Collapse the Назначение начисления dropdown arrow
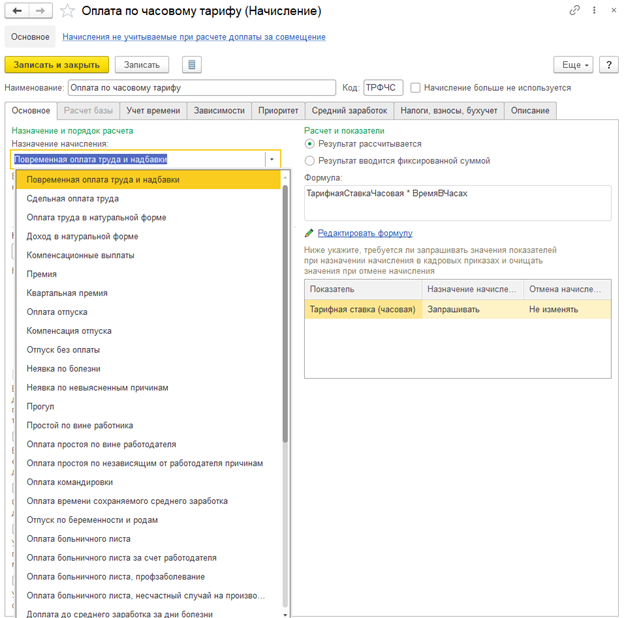This screenshot has width=624, height=618. 272,159
